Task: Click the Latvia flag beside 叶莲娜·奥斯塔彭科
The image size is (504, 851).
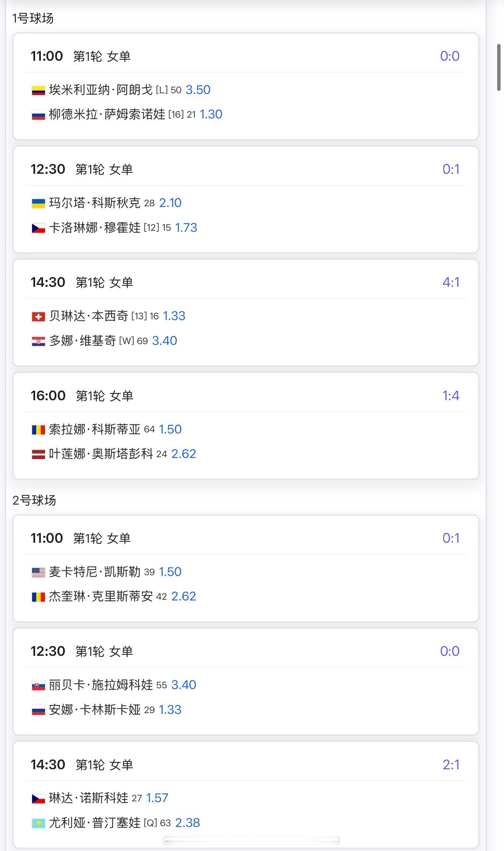Action: coord(38,455)
